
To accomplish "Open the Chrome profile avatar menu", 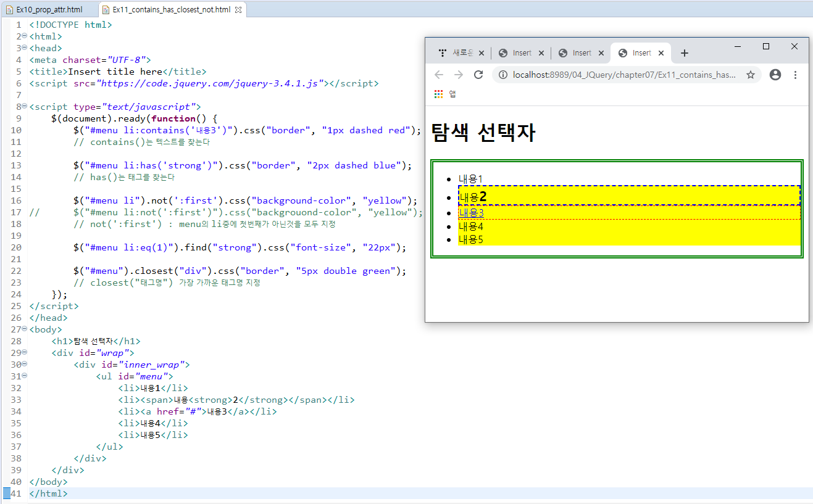I will pyautogui.click(x=775, y=75).
